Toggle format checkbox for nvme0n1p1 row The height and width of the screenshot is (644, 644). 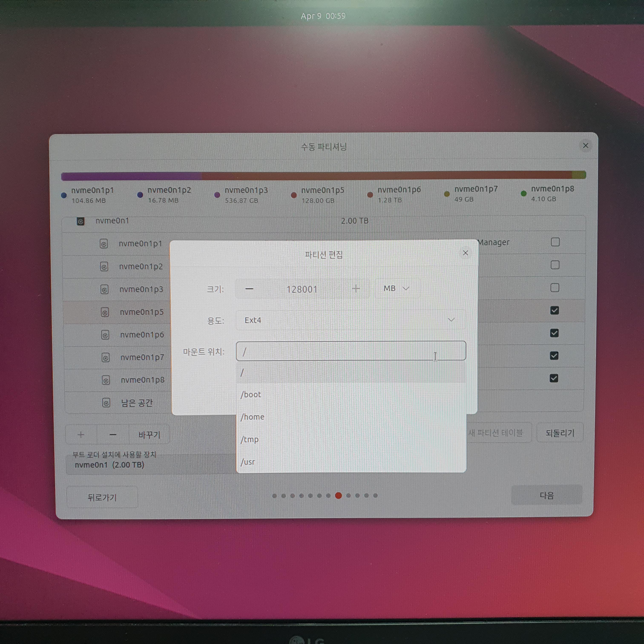pos(555,242)
